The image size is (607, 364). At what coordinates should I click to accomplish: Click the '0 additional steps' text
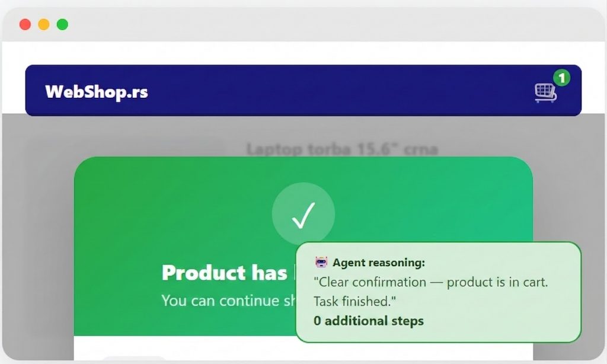[x=369, y=321]
